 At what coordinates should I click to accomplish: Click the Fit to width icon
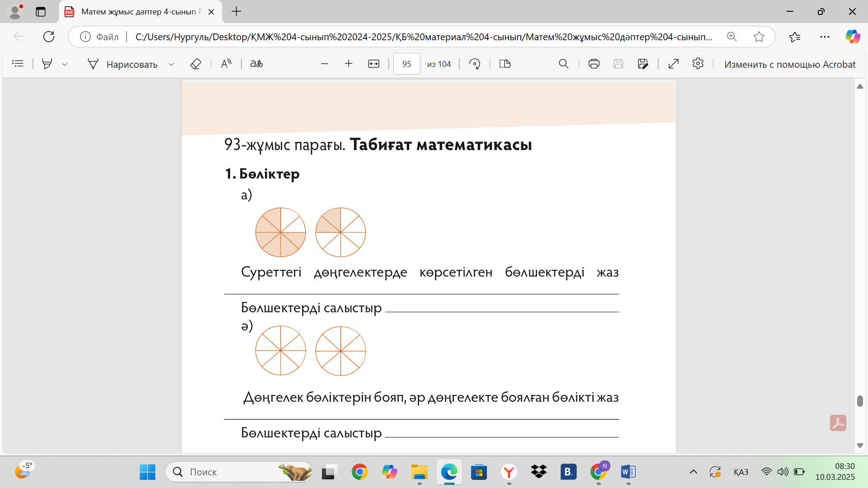[373, 64]
